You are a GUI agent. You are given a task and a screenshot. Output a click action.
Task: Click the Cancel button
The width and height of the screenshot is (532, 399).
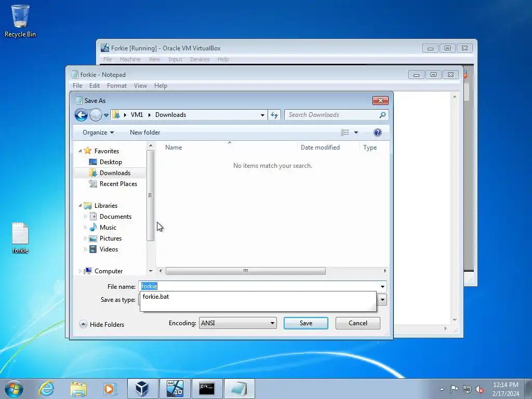click(357, 323)
